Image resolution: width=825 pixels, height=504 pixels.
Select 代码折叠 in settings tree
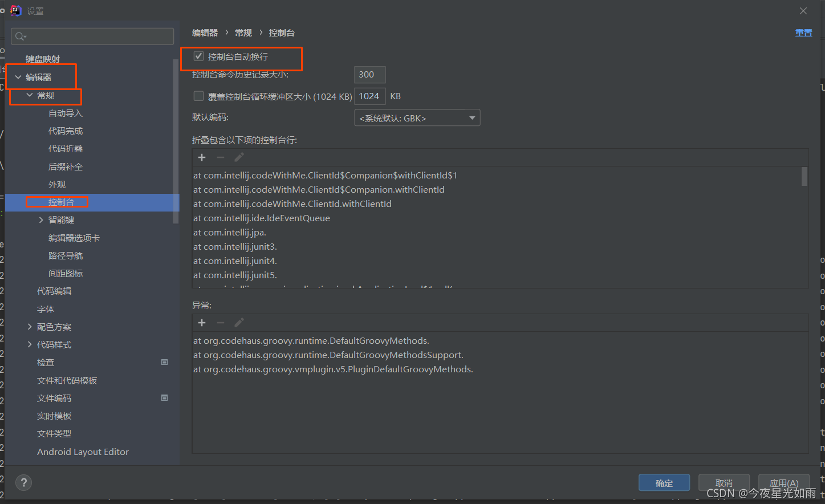coord(66,149)
